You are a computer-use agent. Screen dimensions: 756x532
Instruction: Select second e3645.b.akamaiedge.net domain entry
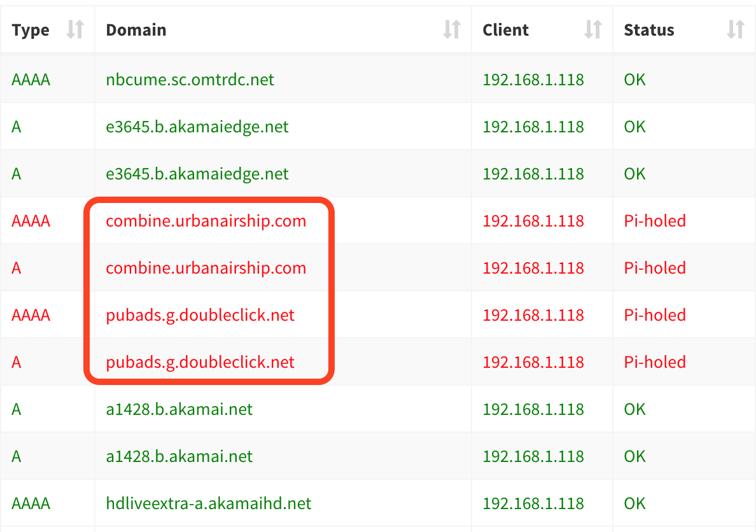tap(197, 174)
